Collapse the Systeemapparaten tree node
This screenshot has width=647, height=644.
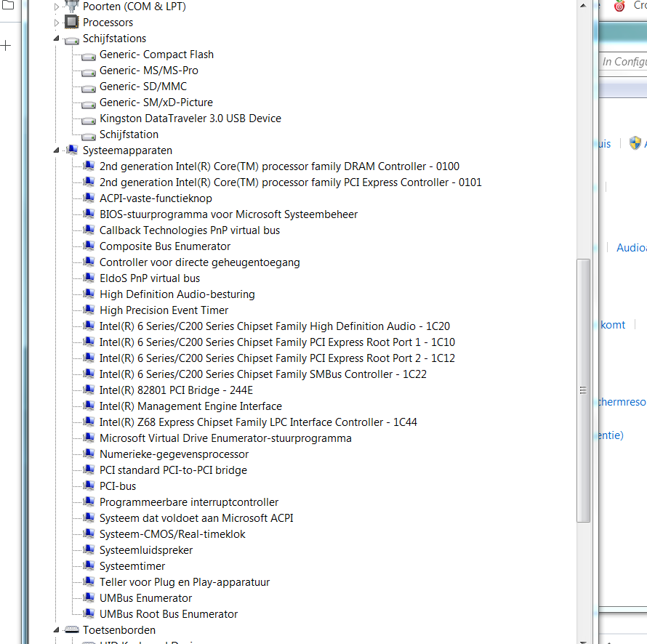click(57, 151)
